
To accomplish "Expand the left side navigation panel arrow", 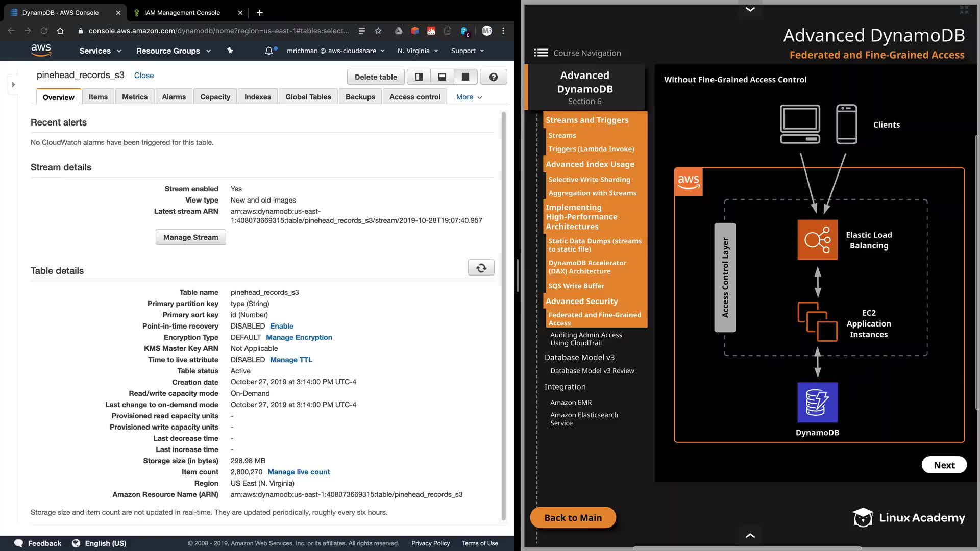I will pyautogui.click(x=14, y=85).
